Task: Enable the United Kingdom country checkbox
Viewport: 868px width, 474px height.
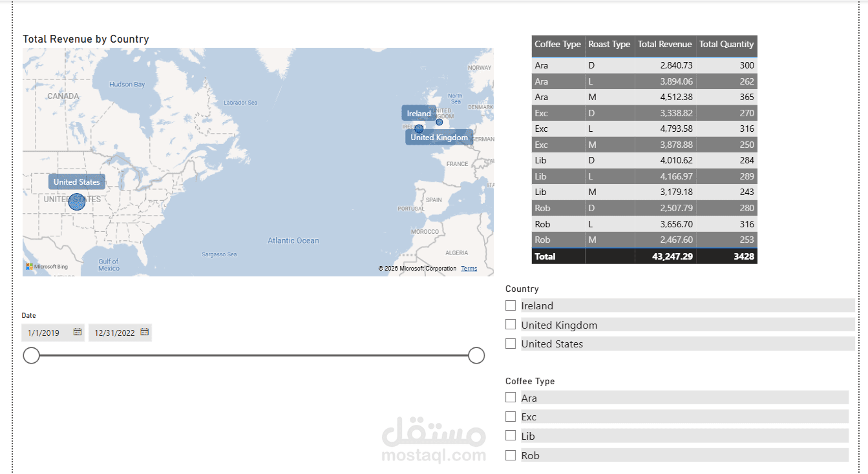Action: (510, 324)
